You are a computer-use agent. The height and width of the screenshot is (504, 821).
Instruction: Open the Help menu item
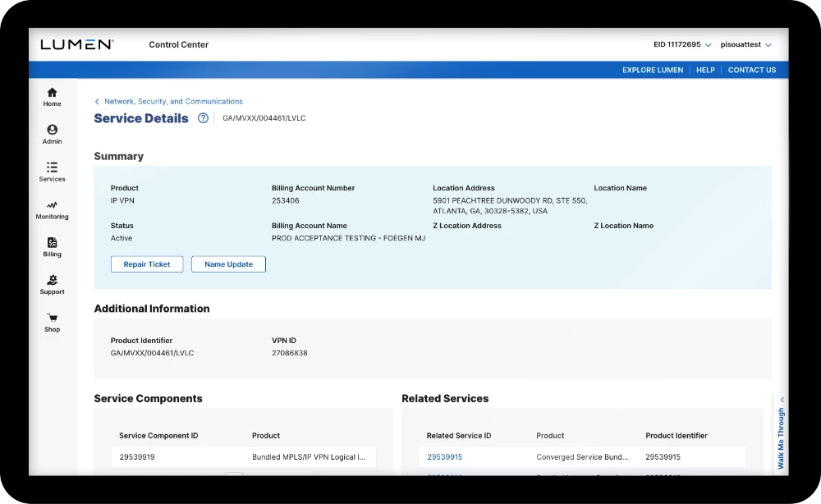coord(705,70)
